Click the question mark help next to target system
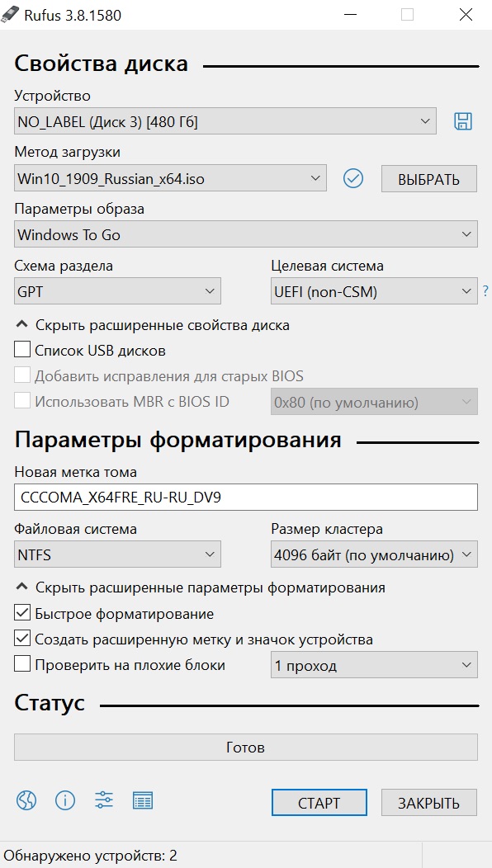The height and width of the screenshot is (868, 492). (x=485, y=290)
